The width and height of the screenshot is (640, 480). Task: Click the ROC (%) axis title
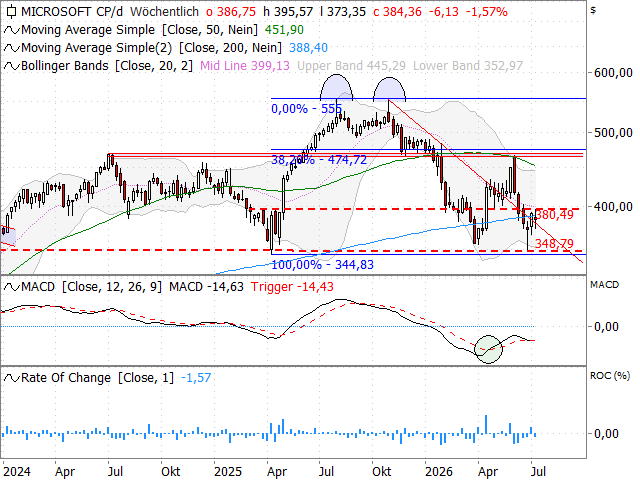point(610,376)
